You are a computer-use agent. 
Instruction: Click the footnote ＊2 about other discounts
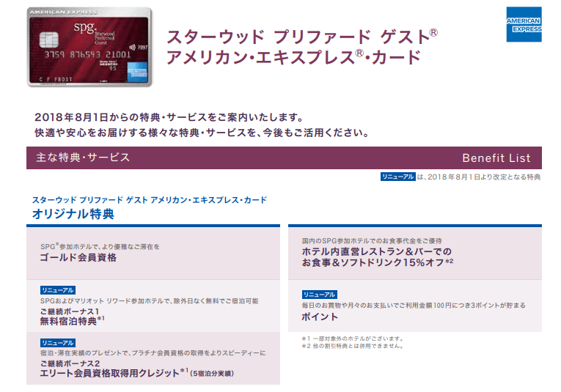click(x=352, y=346)
